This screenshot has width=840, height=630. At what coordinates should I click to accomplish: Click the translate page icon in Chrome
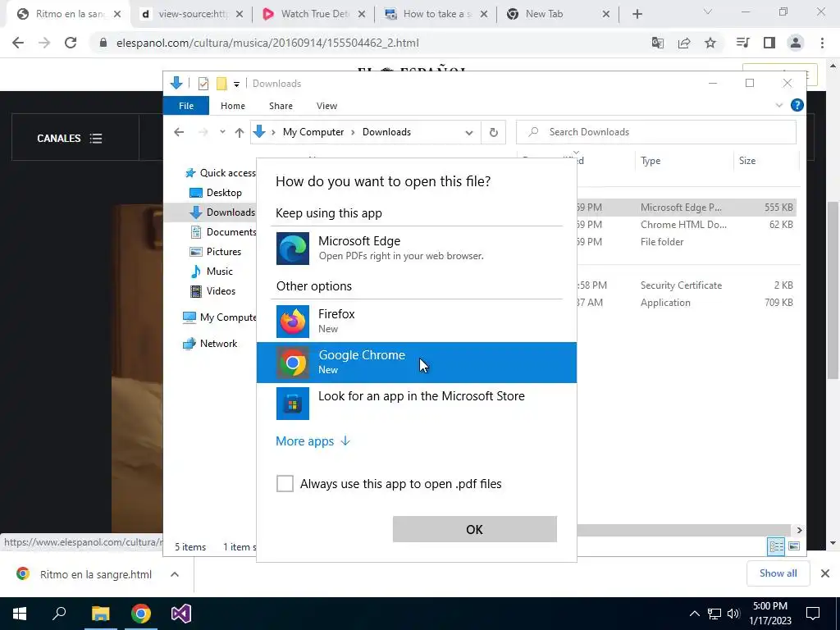click(x=658, y=43)
